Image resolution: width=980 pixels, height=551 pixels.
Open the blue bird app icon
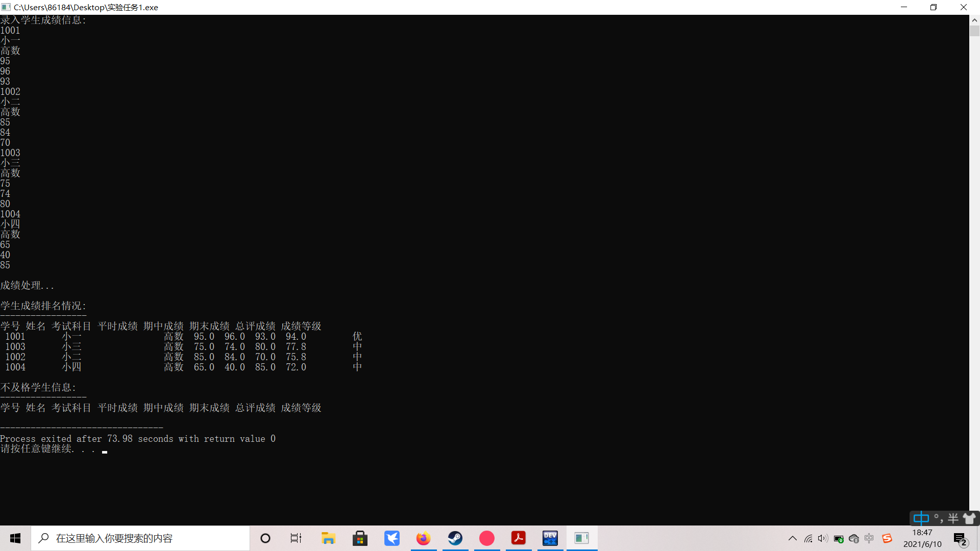(x=391, y=538)
